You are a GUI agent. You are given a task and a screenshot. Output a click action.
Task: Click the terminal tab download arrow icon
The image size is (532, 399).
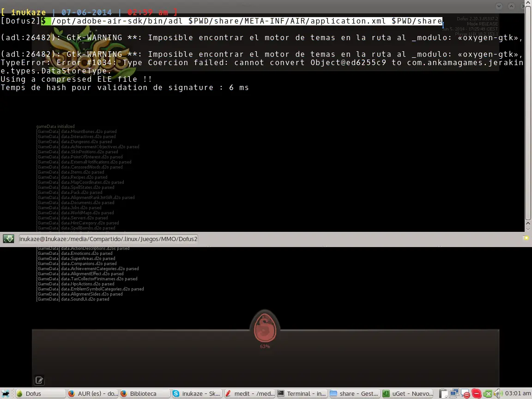click(8, 239)
